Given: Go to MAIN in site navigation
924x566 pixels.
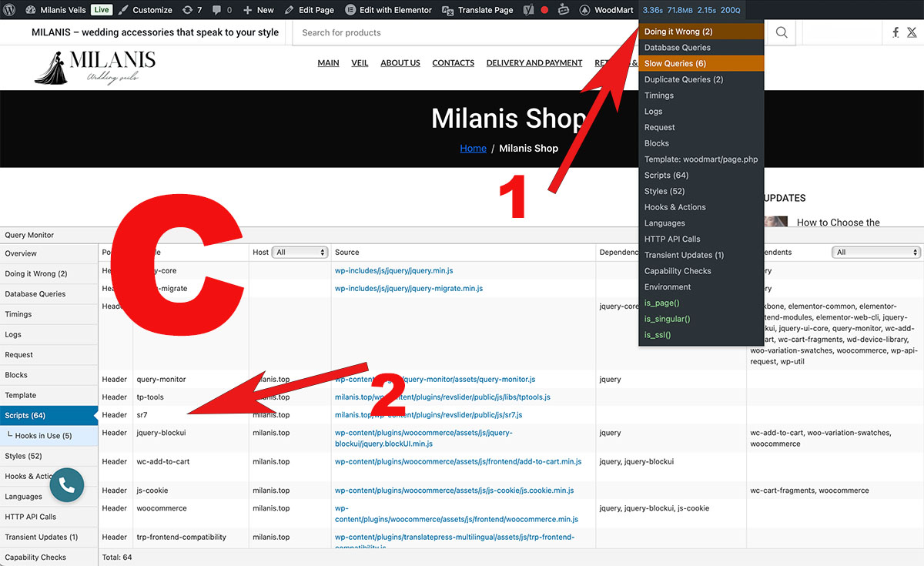Looking at the screenshot, I should pos(328,63).
